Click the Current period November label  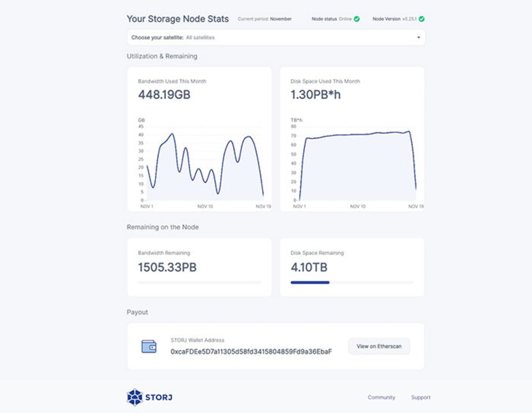265,19
